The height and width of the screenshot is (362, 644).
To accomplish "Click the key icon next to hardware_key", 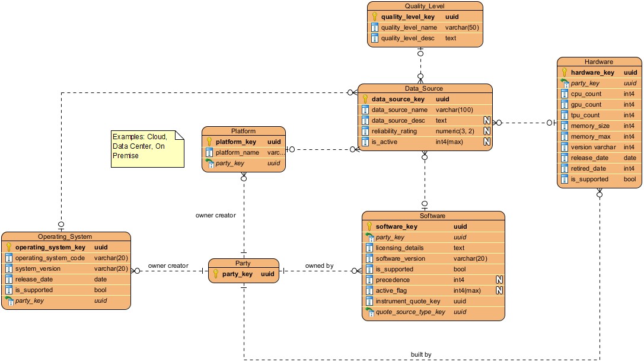I will (x=565, y=72).
